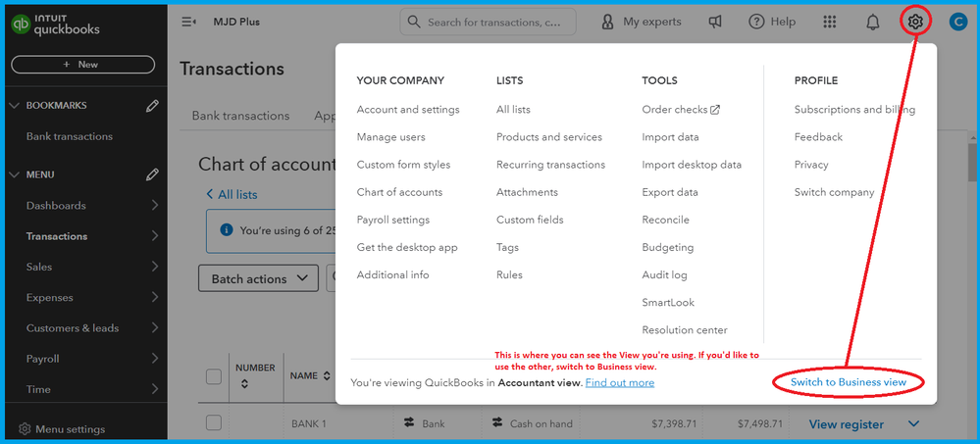Click the megaphone announcements icon
Image resolution: width=980 pixels, height=444 pixels.
(x=717, y=22)
